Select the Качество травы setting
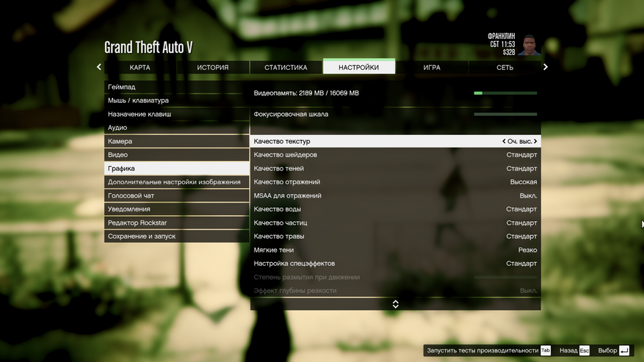Viewport: 644px width, 362px height. pyautogui.click(x=396, y=236)
